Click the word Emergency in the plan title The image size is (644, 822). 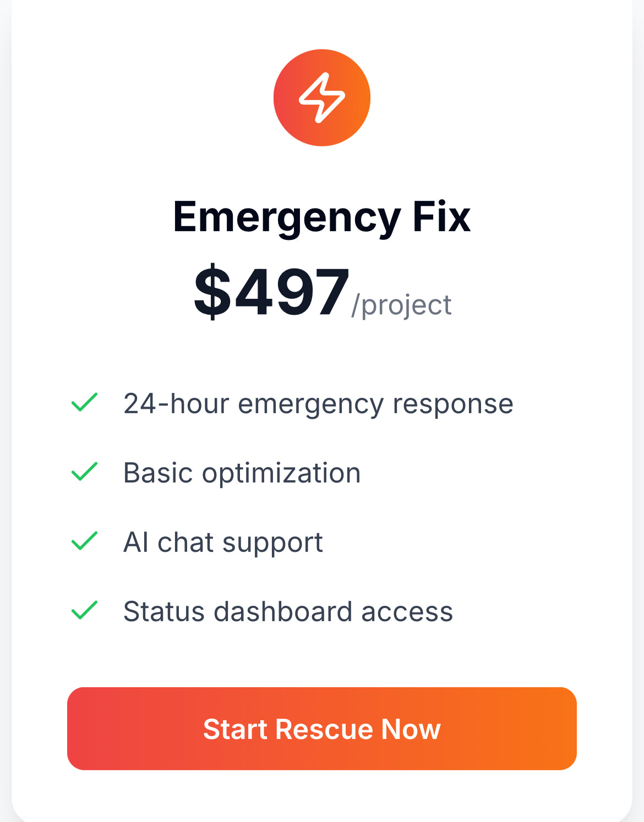click(x=287, y=217)
